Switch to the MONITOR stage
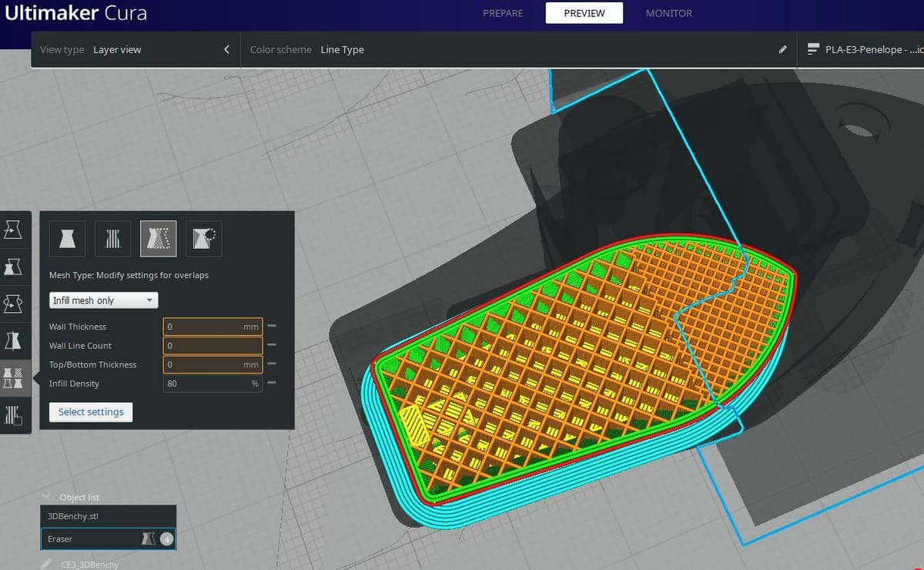The width and height of the screenshot is (924, 570). pyautogui.click(x=669, y=13)
